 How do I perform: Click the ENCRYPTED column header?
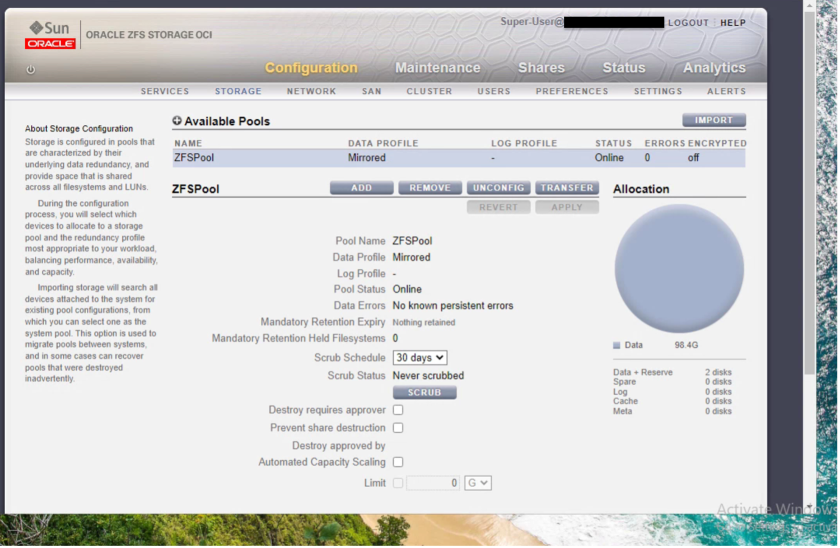point(717,144)
